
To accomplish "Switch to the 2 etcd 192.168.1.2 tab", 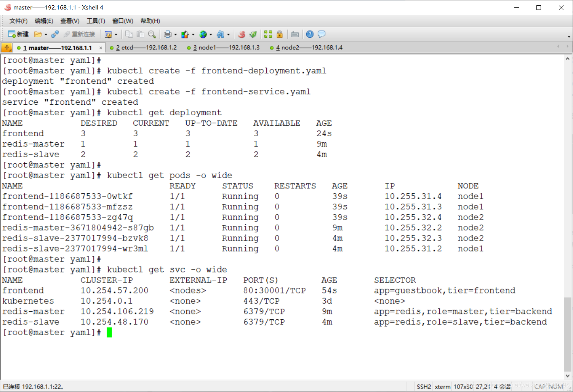I will pyautogui.click(x=143, y=48).
